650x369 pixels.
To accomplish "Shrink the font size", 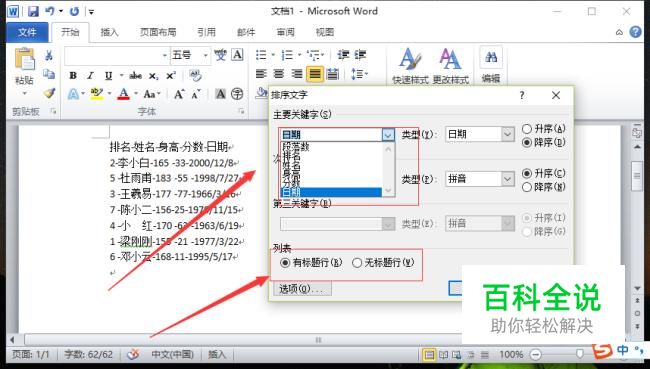I will pyautogui.click(x=196, y=94).
